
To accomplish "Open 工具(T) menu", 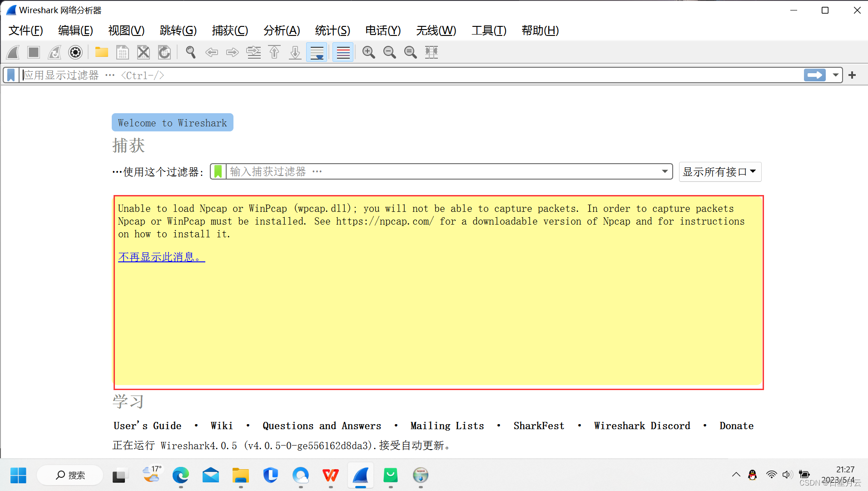I will 489,30.
